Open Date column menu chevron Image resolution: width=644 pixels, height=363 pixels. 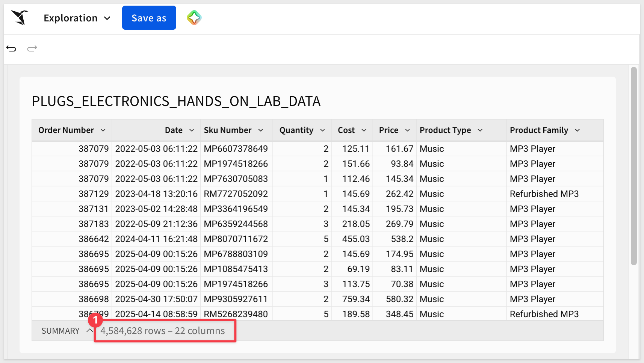tap(192, 130)
